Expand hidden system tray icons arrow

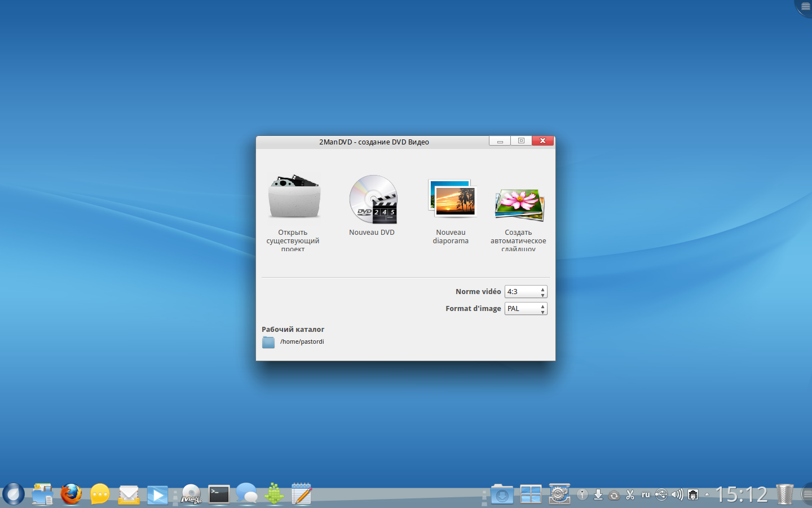(x=707, y=495)
